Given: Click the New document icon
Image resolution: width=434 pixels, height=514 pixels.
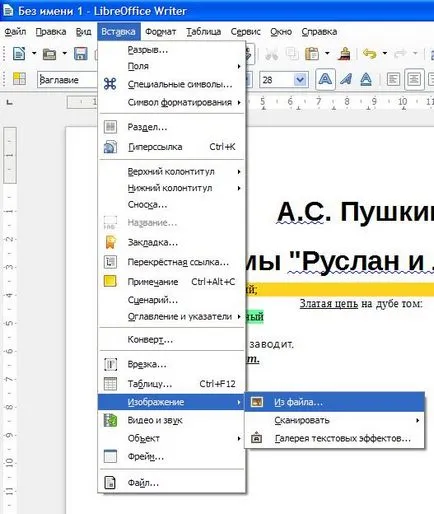Looking at the screenshot, I should (x=19, y=53).
